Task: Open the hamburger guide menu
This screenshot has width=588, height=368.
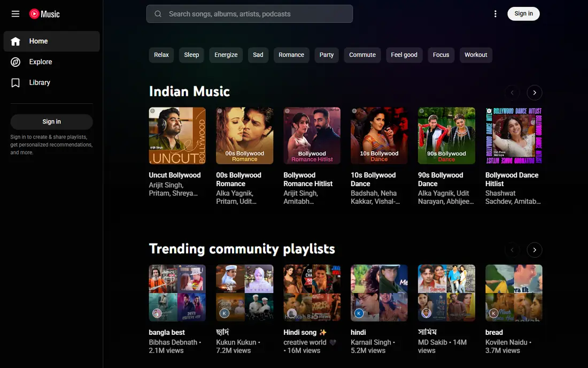Action: 16,14
